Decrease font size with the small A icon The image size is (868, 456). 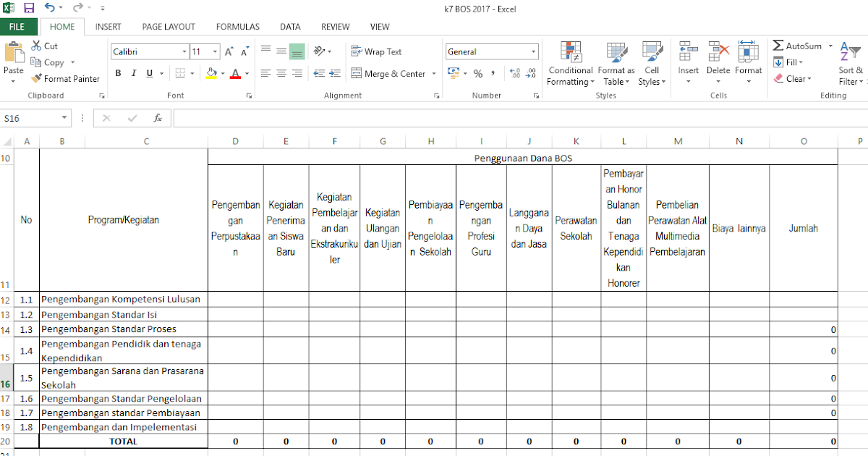(x=245, y=52)
